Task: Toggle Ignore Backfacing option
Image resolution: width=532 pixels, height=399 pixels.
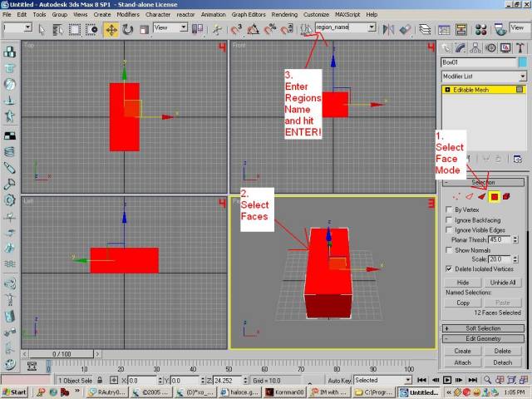Action: pyautogui.click(x=450, y=220)
